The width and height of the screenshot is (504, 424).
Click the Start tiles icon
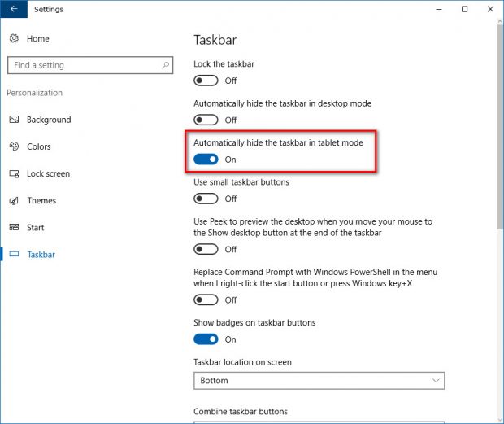pyautogui.click(x=14, y=227)
